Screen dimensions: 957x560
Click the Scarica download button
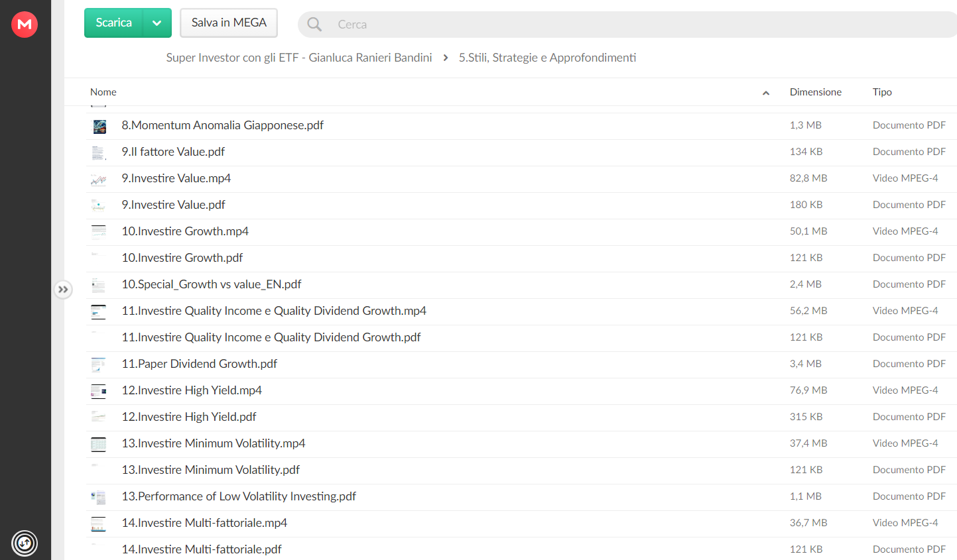(113, 23)
